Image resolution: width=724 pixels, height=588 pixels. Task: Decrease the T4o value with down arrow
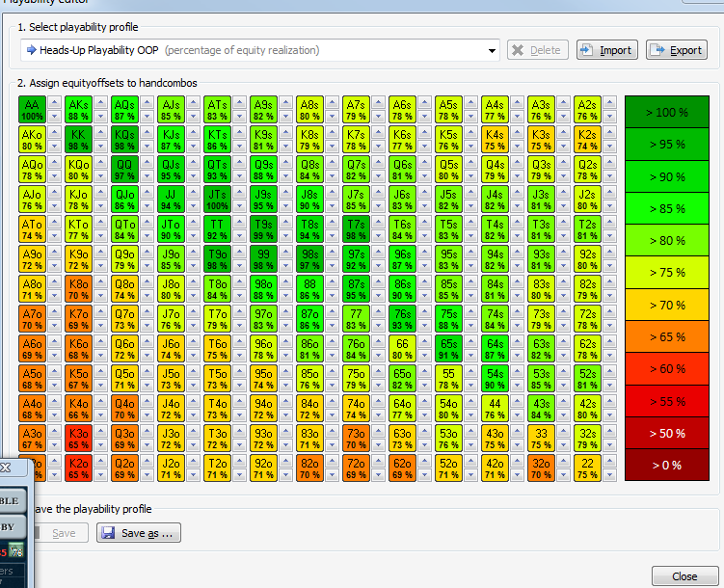coord(239,415)
